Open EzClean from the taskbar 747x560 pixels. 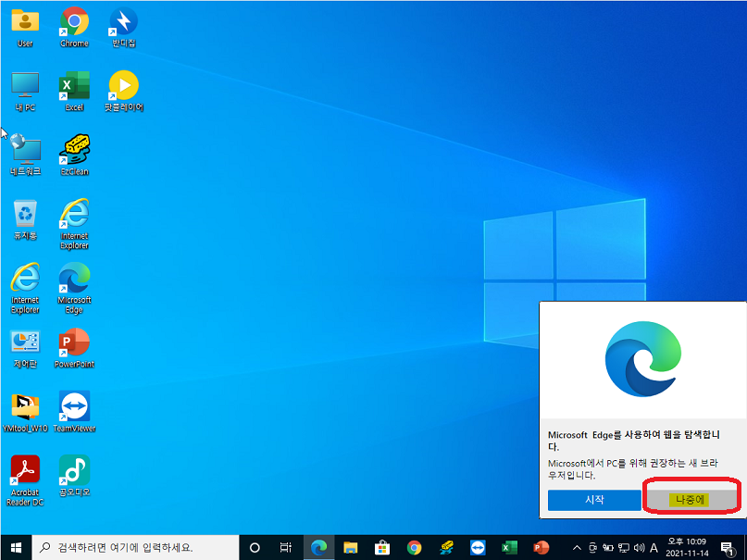click(x=446, y=548)
